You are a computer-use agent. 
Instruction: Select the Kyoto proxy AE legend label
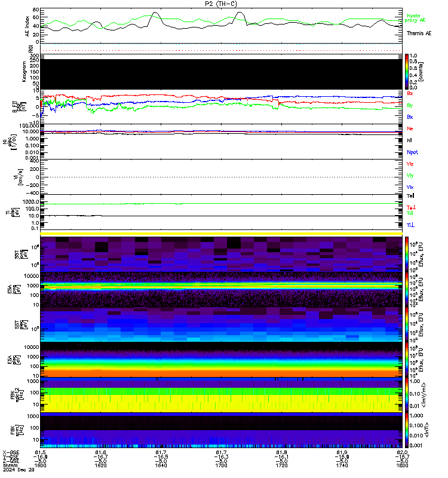pos(415,18)
